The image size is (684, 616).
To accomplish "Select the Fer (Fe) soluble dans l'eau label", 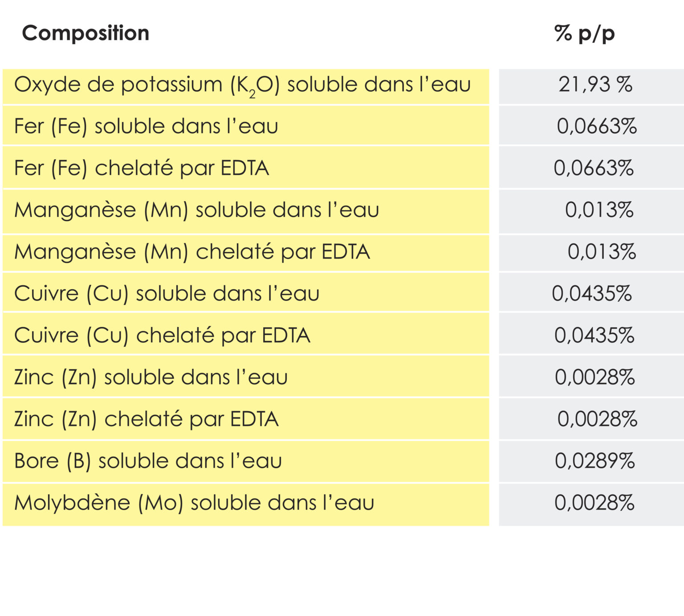I will (146, 126).
